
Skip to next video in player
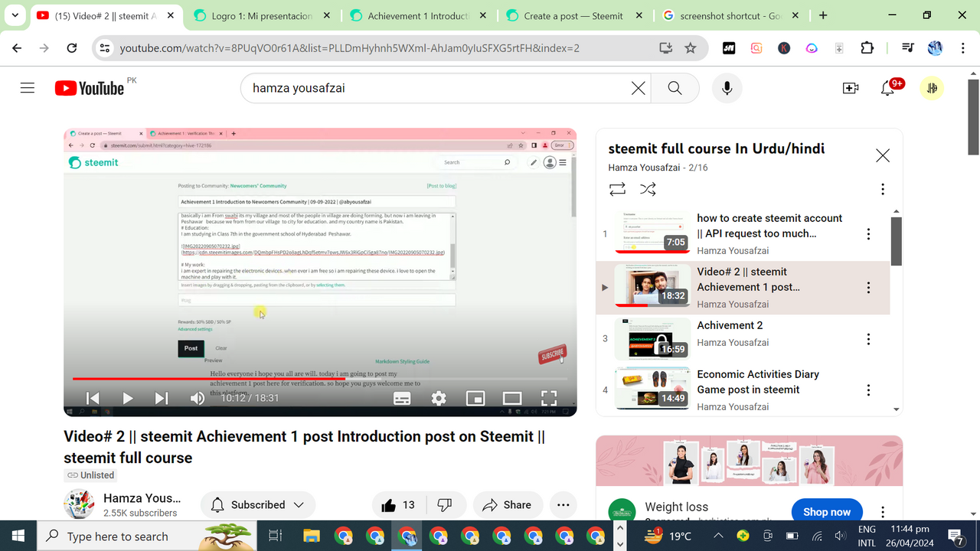(x=162, y=398)
